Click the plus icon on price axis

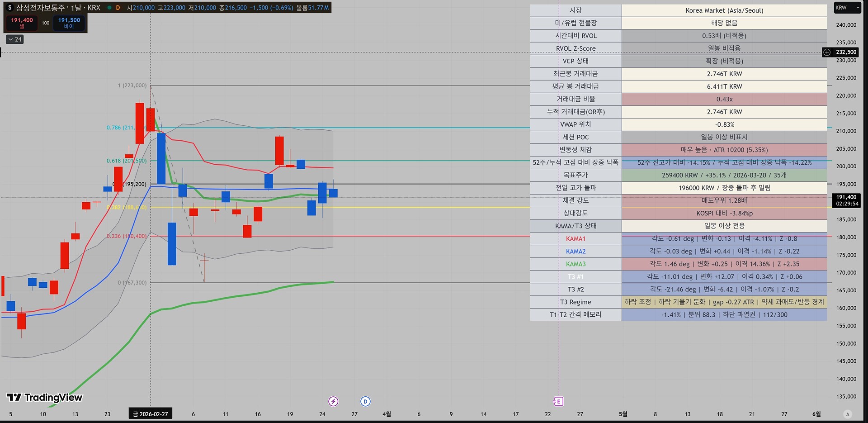point(827,52)
